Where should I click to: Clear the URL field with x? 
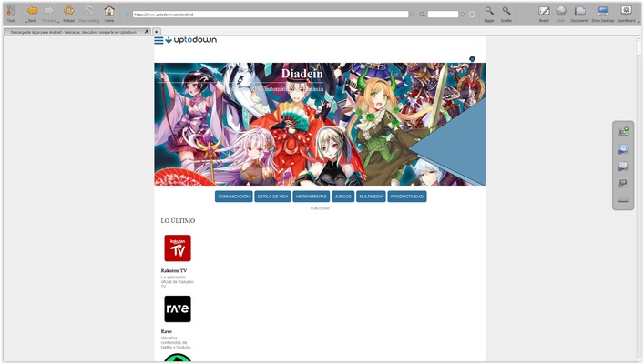(413, 15)
